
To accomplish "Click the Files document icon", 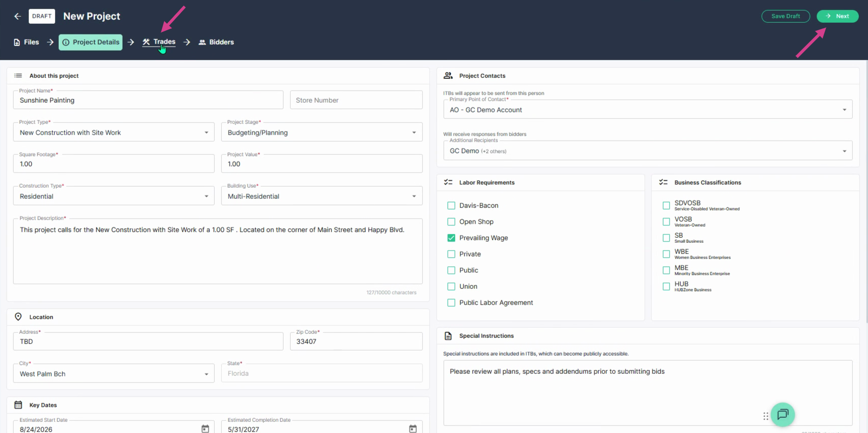I will point(17,42).
